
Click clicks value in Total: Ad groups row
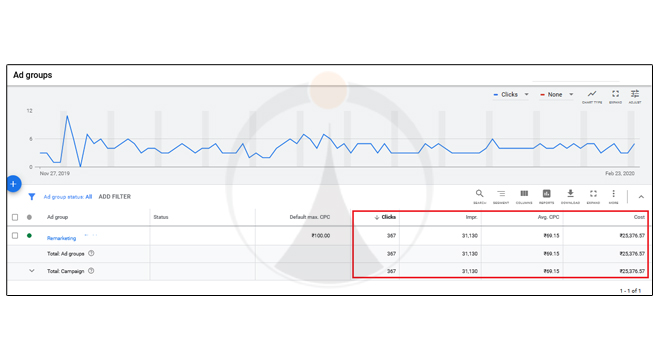391,254
